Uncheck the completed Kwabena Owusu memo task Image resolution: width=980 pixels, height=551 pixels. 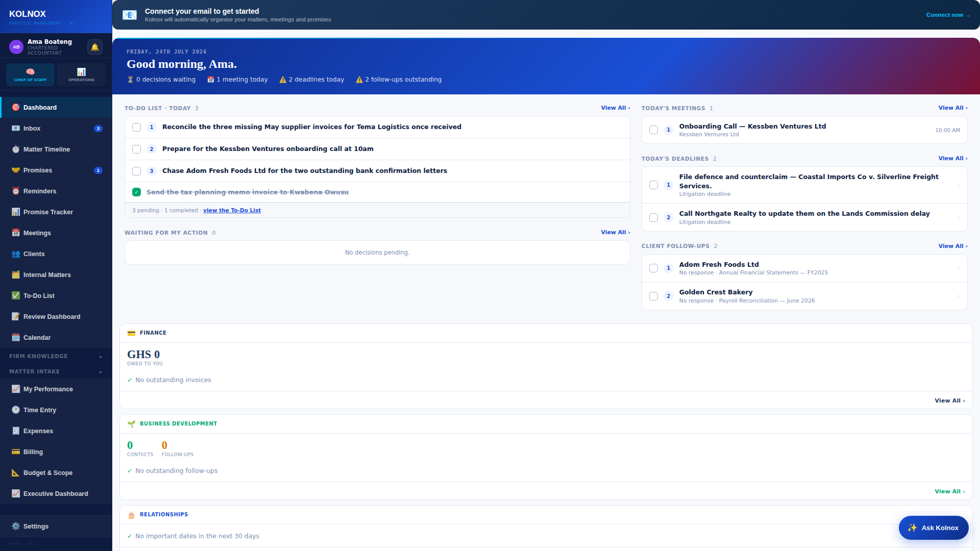tap(136, 192)
